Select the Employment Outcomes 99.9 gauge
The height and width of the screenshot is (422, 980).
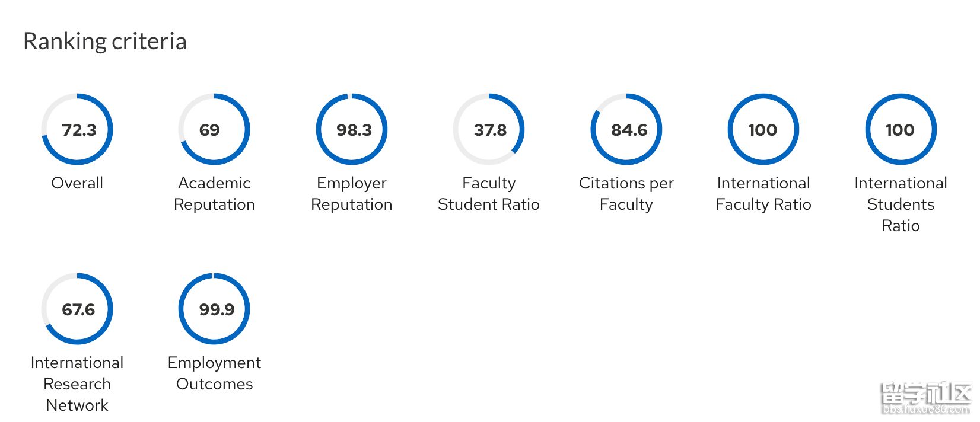(214, 309)
